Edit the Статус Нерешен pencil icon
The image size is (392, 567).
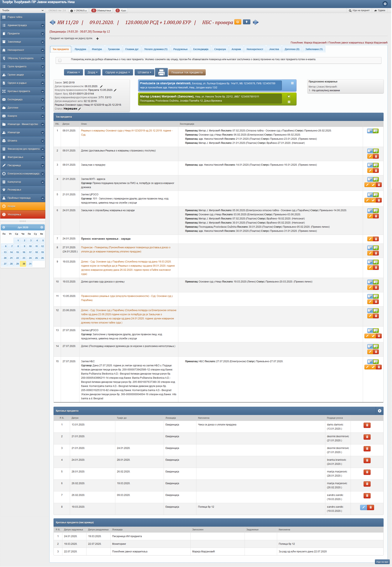80,109
